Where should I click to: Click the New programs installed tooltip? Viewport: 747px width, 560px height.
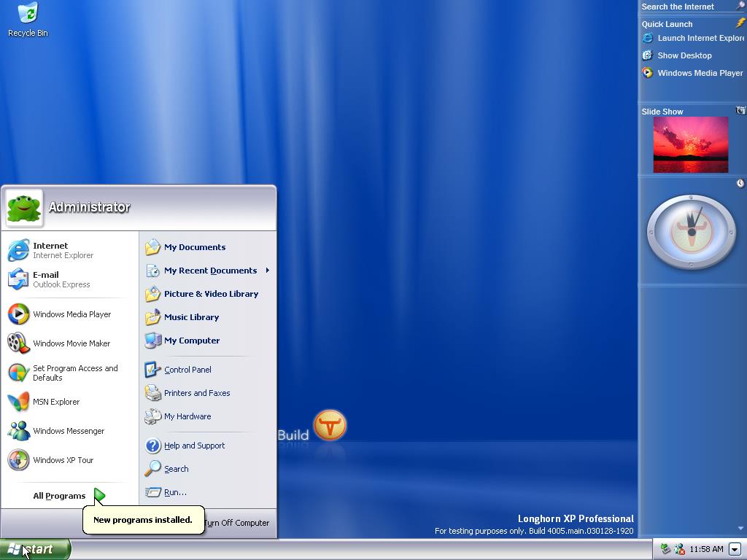tap(144, 520)
